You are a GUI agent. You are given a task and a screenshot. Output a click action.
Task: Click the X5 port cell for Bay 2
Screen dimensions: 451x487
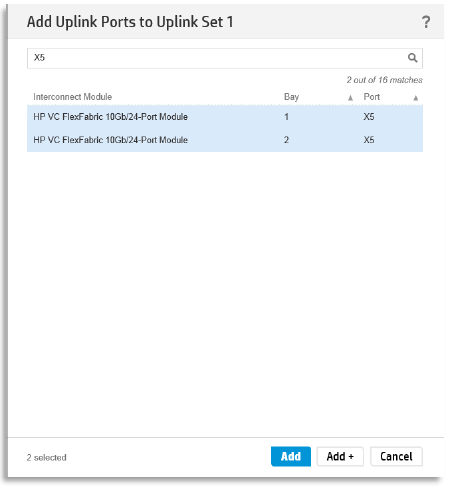coord(369,140)
